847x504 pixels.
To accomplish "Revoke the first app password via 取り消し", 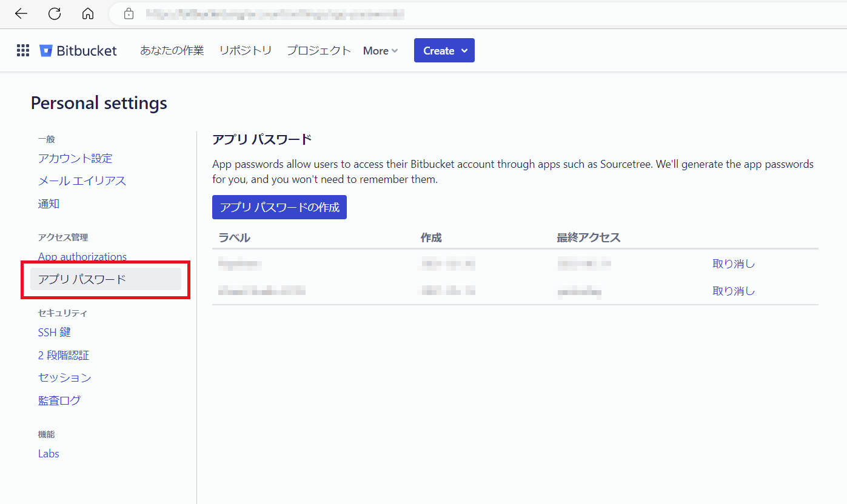I will pyautogui.click(x=733, y=264).
